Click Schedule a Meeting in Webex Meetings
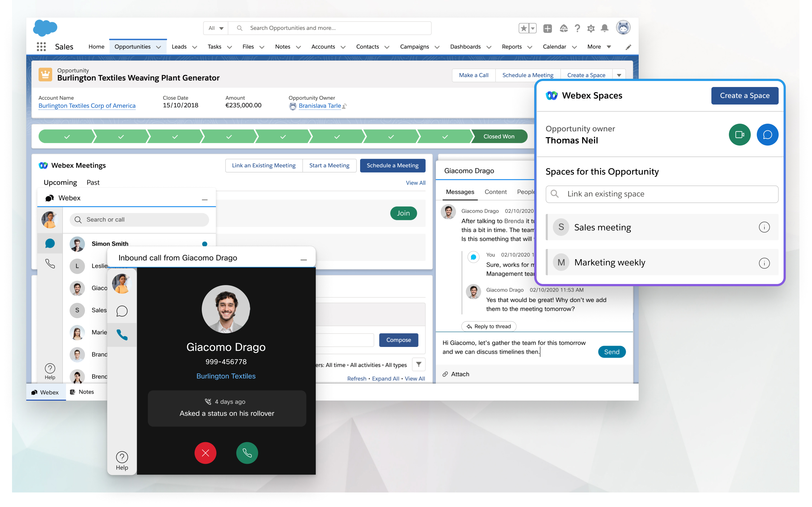 point(392,166)
